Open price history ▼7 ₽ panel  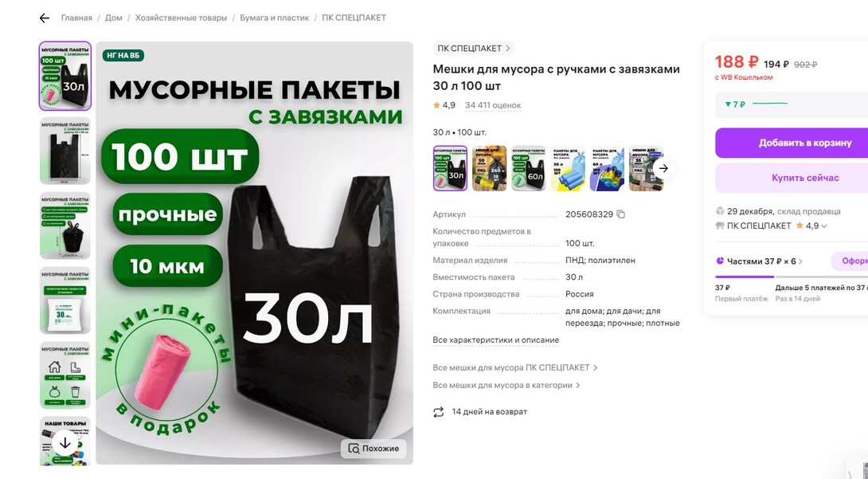coord(792,104)
